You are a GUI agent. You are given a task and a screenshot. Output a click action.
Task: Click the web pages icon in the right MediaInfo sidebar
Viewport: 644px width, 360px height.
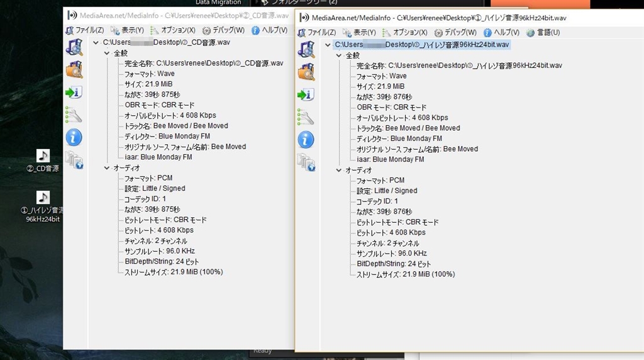pyautogui.click(x=306, y=162)
